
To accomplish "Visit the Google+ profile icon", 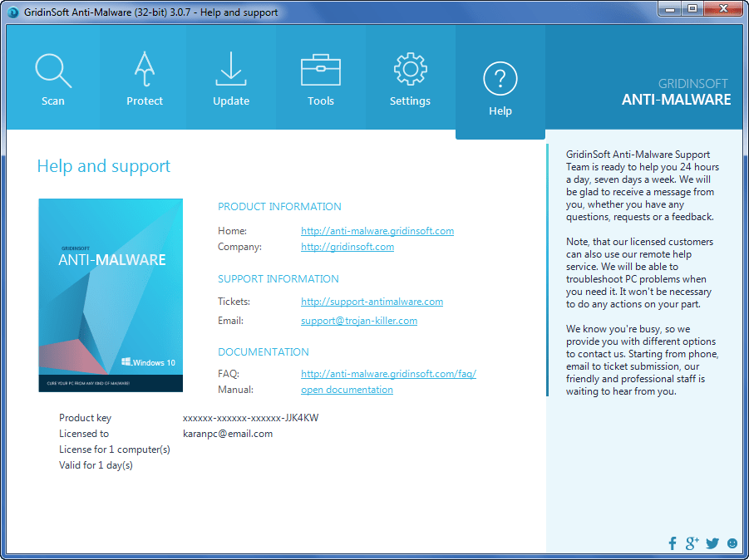I will tap(692, 543).
